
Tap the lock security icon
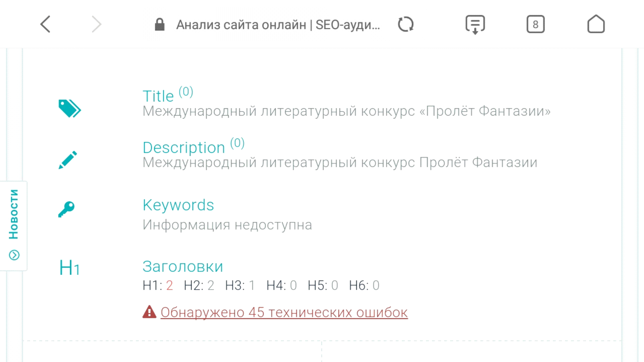(x=160, y=24)
